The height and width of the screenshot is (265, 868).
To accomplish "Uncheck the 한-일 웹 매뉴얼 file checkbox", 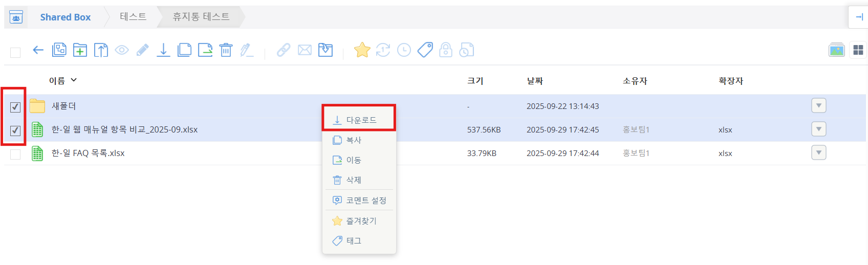I will 15,130.
